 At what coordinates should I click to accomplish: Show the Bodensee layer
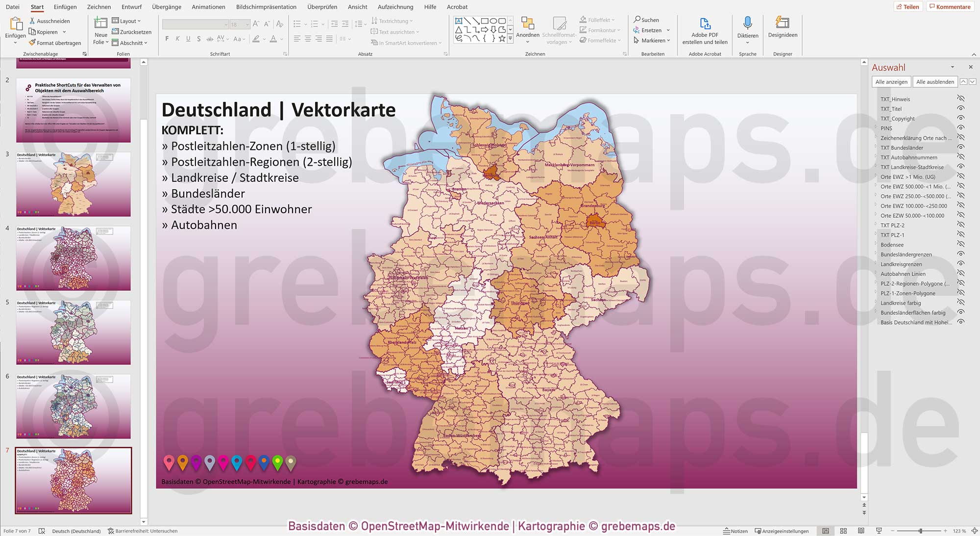960,244
